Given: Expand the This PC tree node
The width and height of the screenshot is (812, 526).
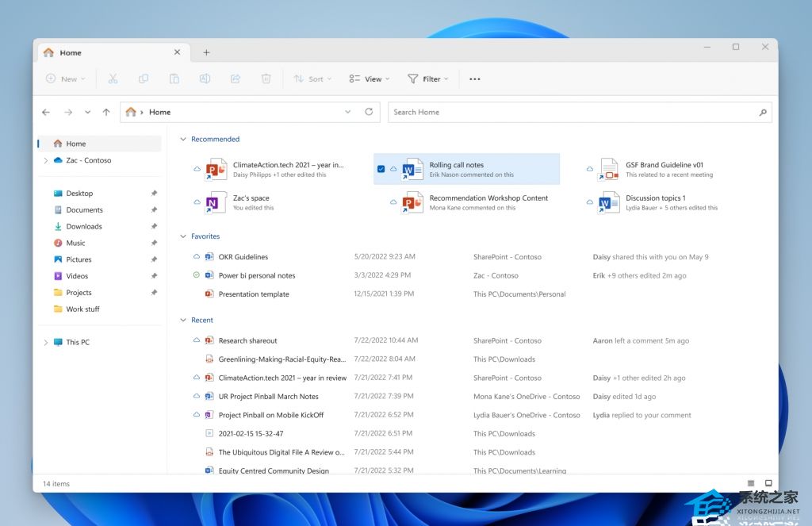Looking at the screenshot, I should (x=45, y=343).
